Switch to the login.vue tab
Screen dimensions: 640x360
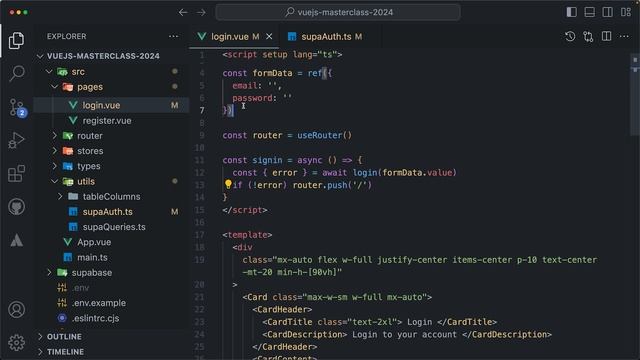pos(234,37)
